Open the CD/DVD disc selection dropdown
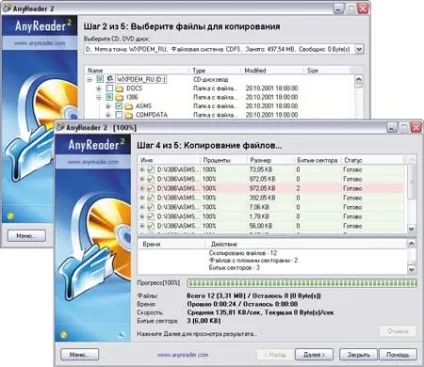The image size is (424, 367). pos(359,49)
